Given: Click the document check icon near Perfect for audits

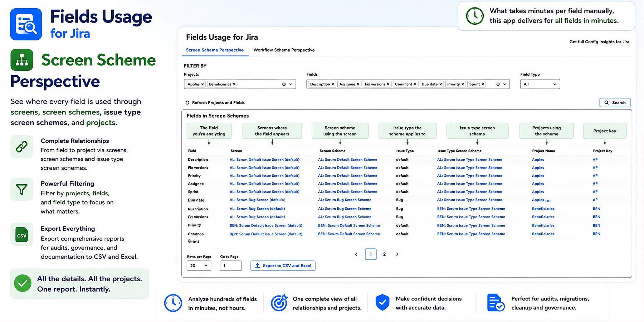Looking at the screenshot, I should [496, 303].
